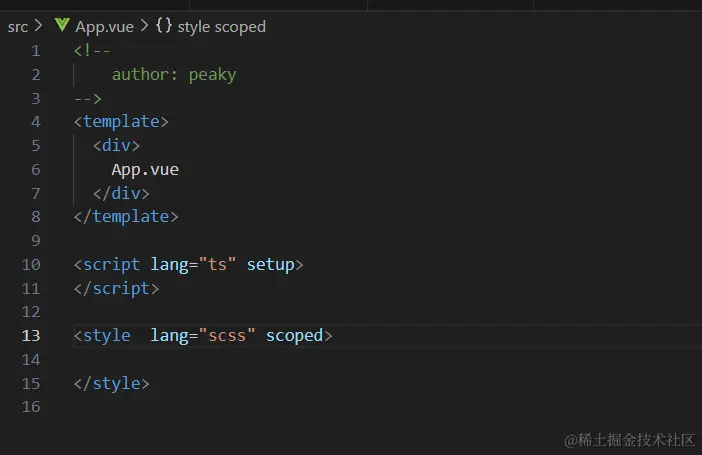The height and width of the screenshot is (455, 702).
Task: Open the style scoped breadcrumb symbol
Action: [x=221, y=26]
